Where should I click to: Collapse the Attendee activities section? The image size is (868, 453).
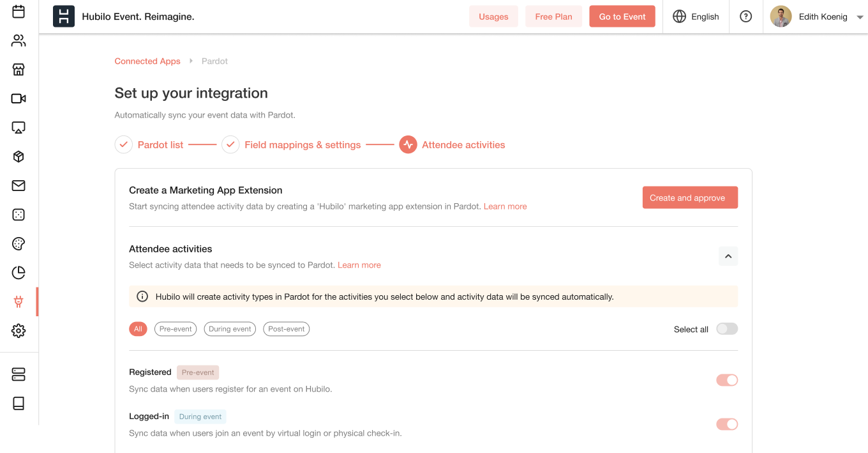point(728,256)
